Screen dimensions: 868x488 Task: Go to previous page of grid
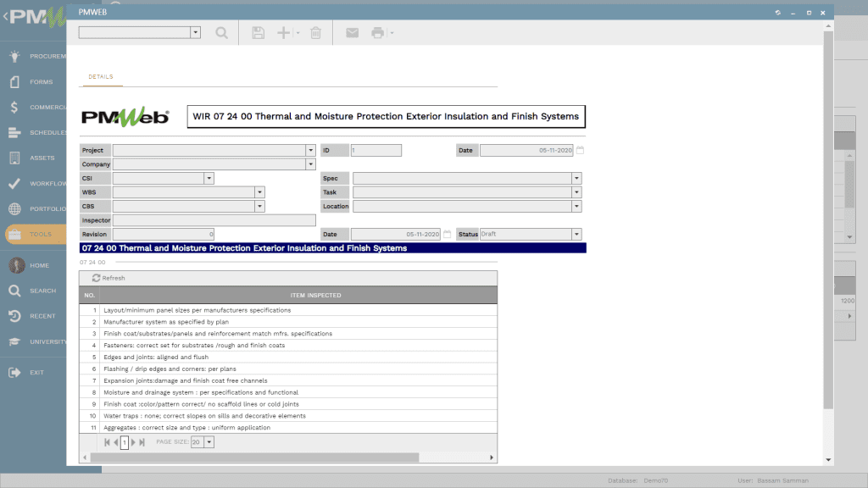click(x=116, y=442)
